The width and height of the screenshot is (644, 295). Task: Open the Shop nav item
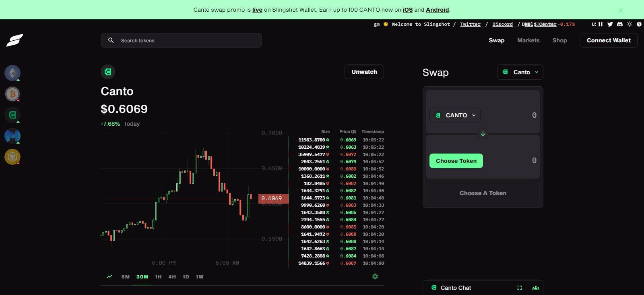click(x=559, y=40)
